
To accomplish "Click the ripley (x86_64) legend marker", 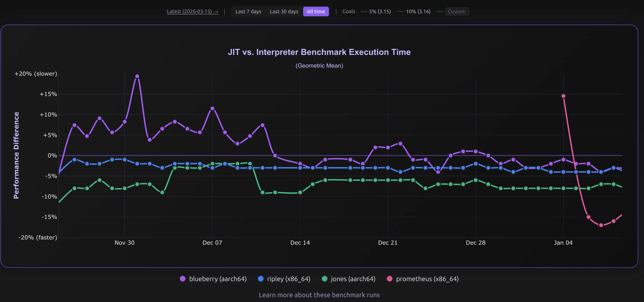I will coord(261,279).
